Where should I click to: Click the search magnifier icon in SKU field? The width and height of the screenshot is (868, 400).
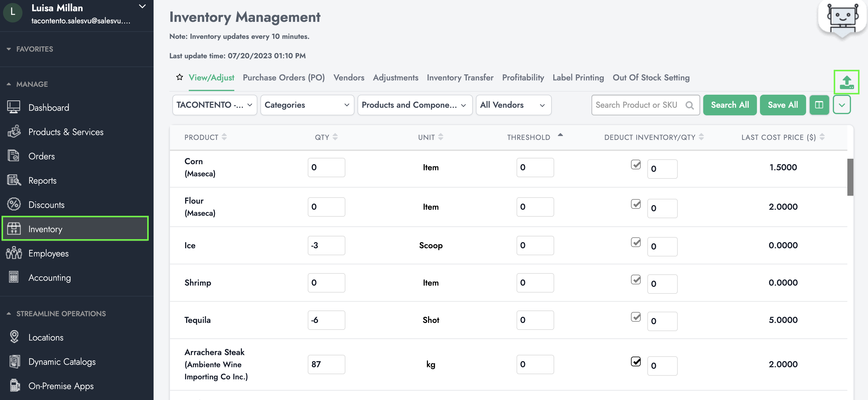click(690, 106)
